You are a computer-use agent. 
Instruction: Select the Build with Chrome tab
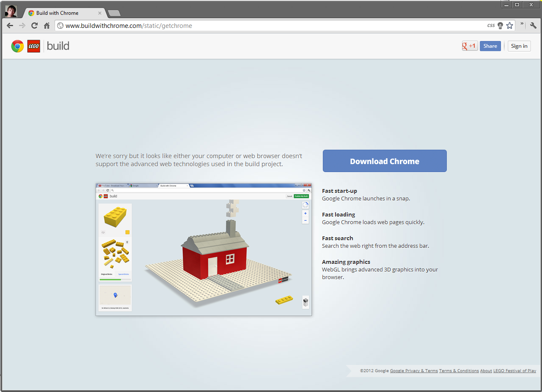tap(64, 13)
